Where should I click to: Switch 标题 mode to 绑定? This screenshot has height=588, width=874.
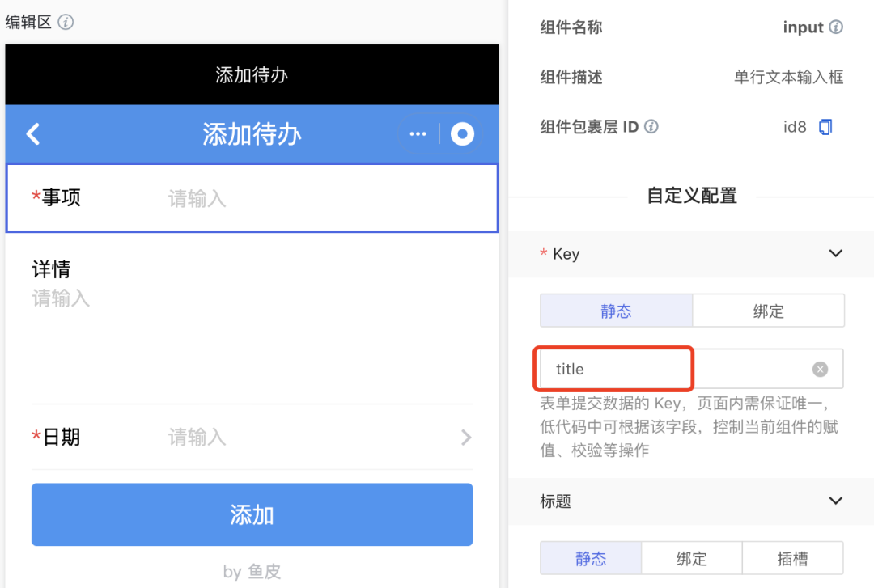[691, 559]
